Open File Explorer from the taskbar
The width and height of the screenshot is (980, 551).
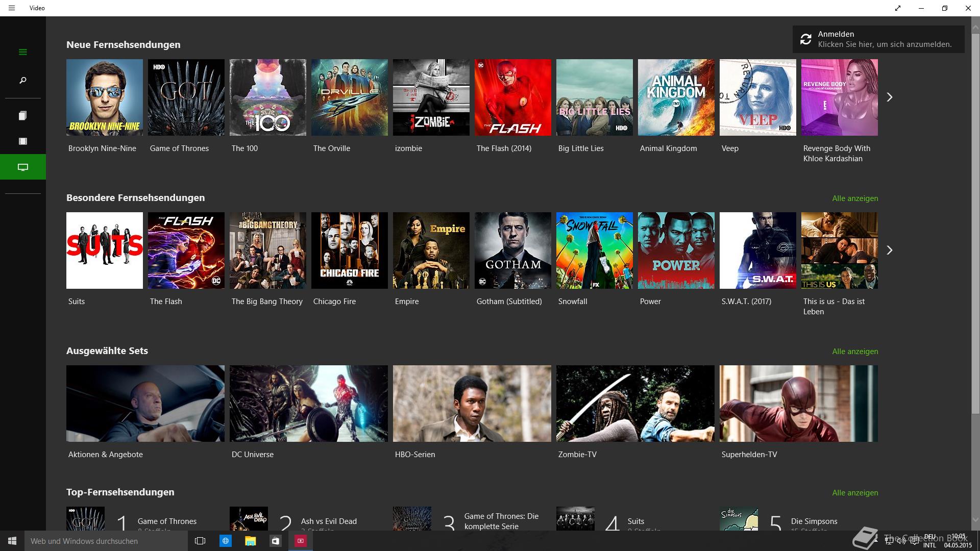[250, 541]
